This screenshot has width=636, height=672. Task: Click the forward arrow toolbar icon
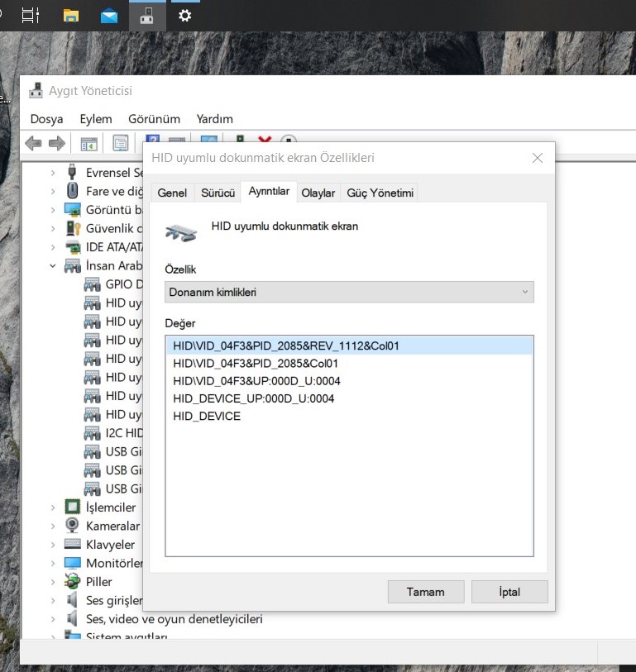click(x=56, y=144)
